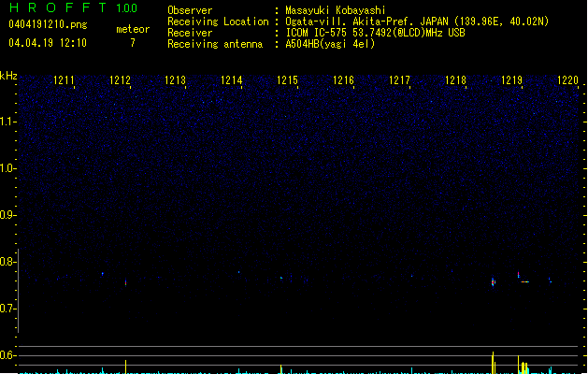This screenshot has width=588, height=374.
Task: Click the date stamp 04.04.19 12:10
Action: 48,43
